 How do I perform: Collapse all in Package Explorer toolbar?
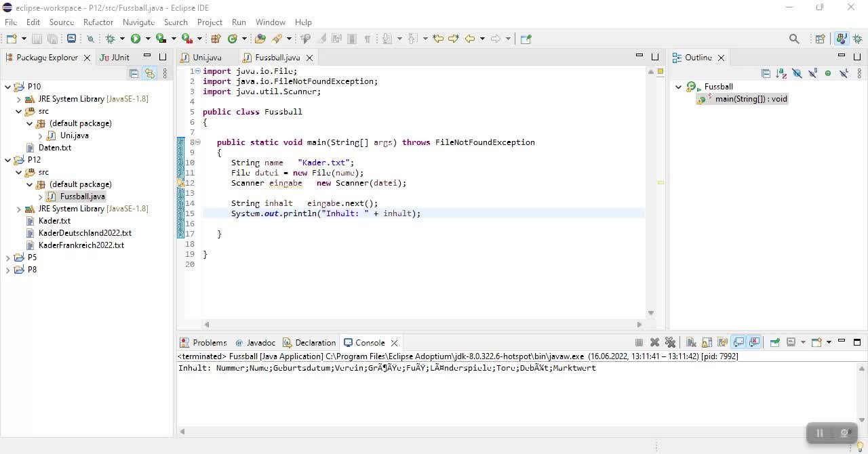coord(134,73)
